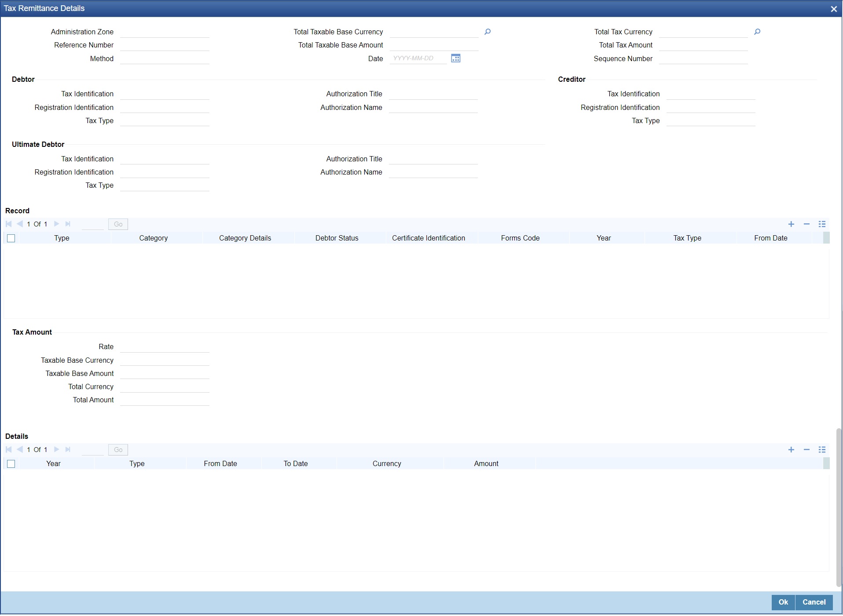This screenshot has height=616, width=843.
Task: Select all rows checkbox in Record table
Action: (11, 238)
